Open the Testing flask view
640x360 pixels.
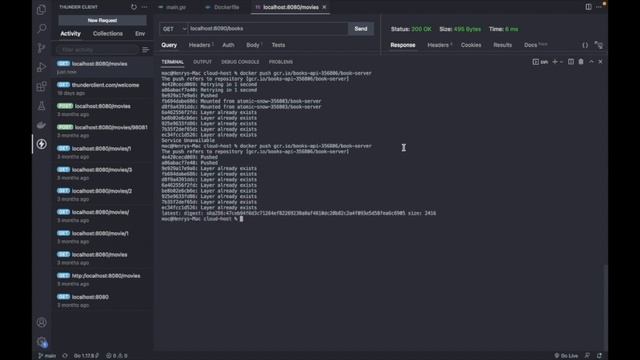pyautogui.click(x=42, y=106)
